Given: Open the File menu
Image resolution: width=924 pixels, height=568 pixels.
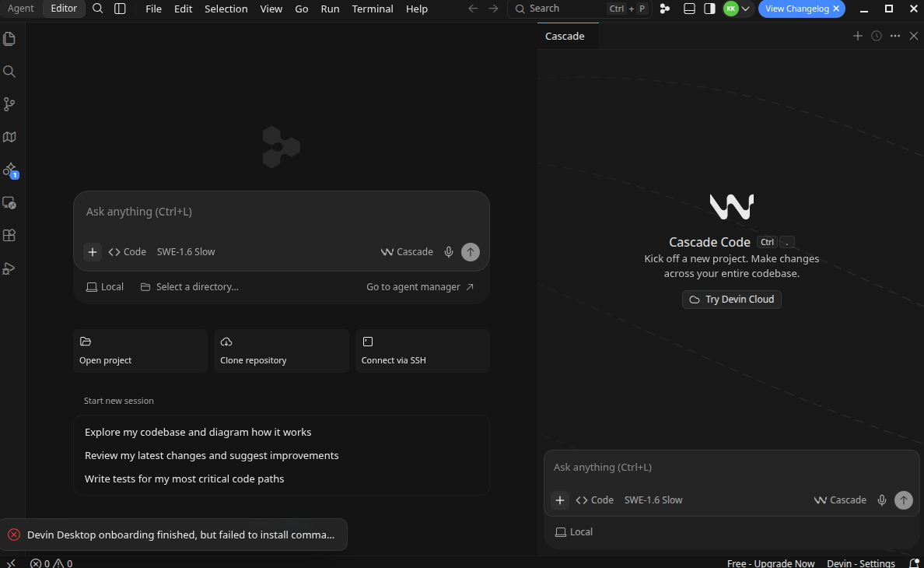Looking at the screenshot, I should (153, 9).
